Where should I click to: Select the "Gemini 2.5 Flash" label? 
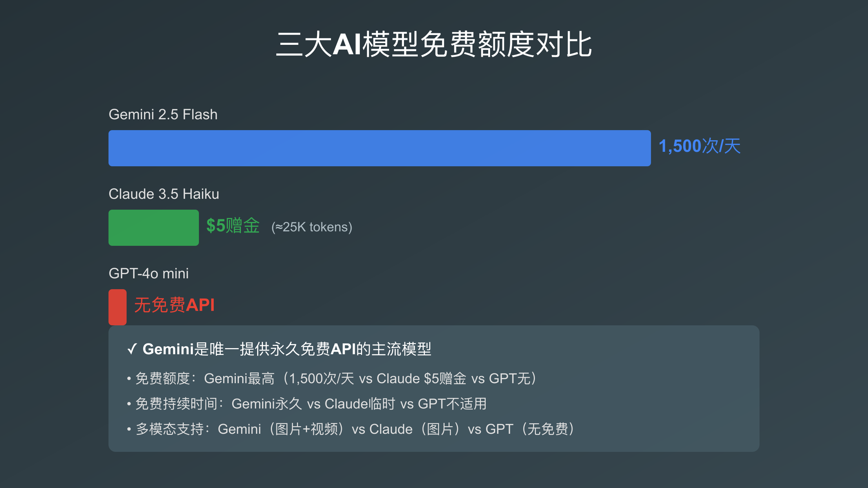tap(163, 115)
